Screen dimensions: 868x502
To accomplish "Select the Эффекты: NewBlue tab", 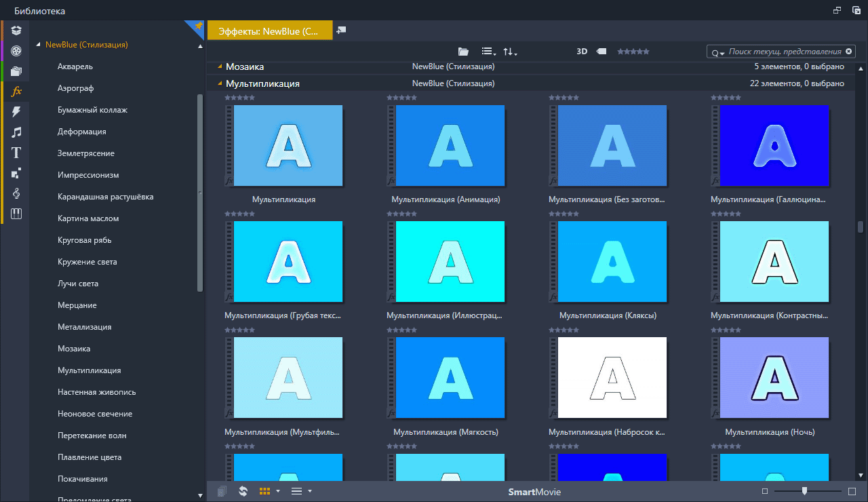I will [270, 31].
